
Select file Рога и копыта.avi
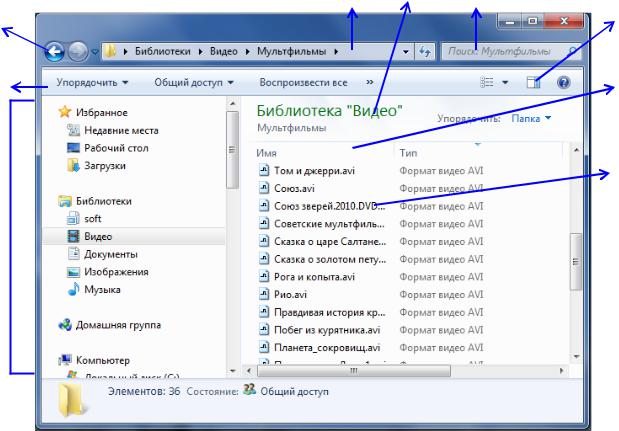click(x=314, y=277)
